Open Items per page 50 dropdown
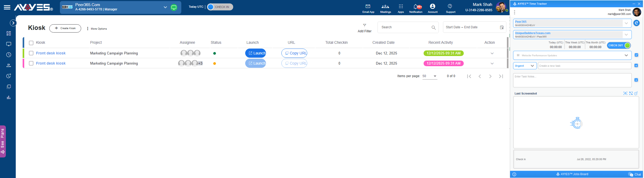The height and width of the screenshot is (178, 644). [430, 76]
